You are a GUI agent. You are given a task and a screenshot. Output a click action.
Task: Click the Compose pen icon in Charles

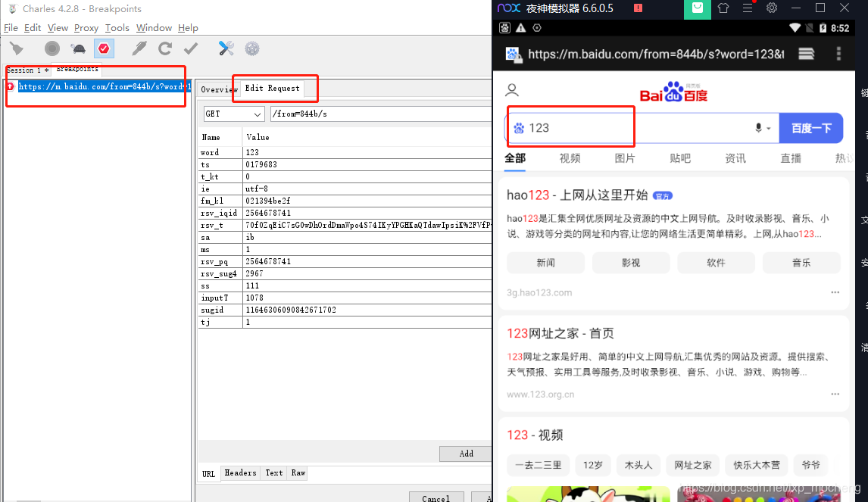[x=139, y=48]
